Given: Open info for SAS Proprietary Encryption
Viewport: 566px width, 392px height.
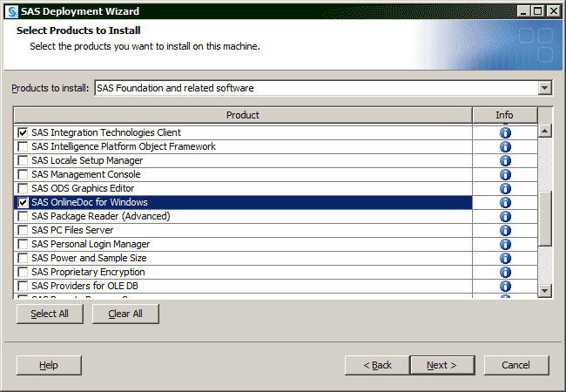Looking at the screenshot, I should [505, 272].
